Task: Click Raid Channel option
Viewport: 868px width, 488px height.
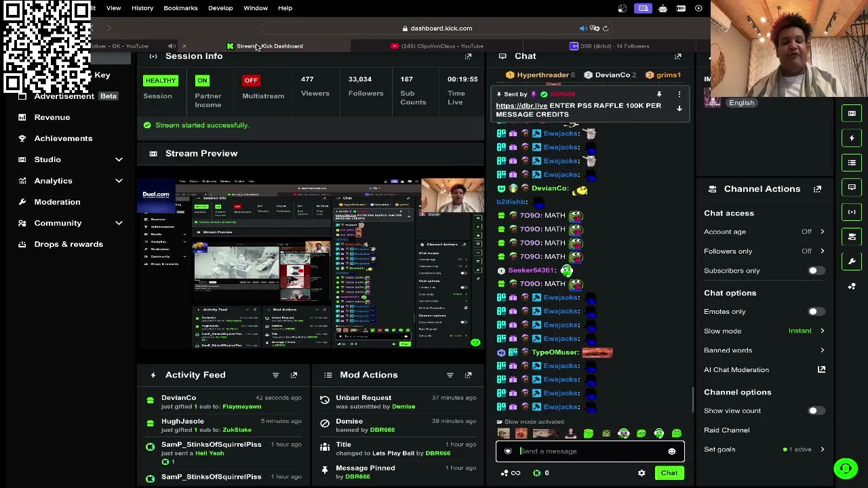Action: click(x=726, y=430)
